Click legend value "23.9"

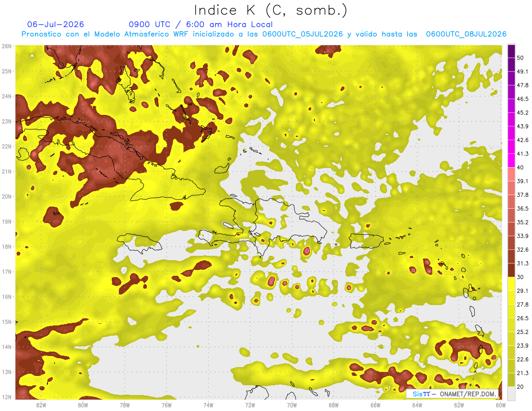pos(522,346)
